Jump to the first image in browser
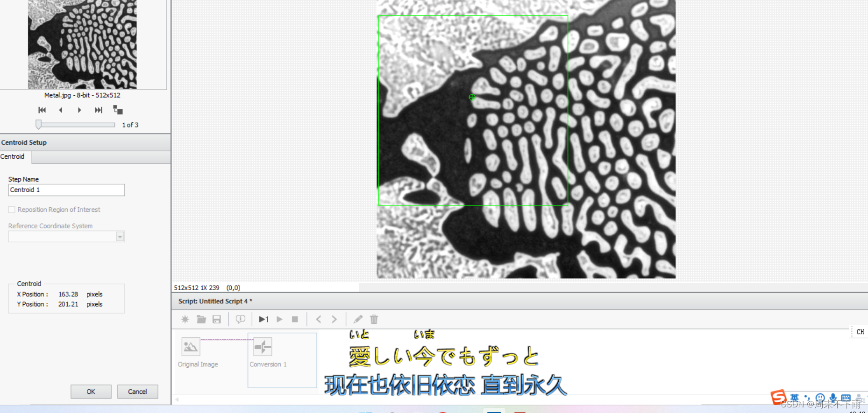The height and width of the screenshot is (413, 868). (42, 110)
